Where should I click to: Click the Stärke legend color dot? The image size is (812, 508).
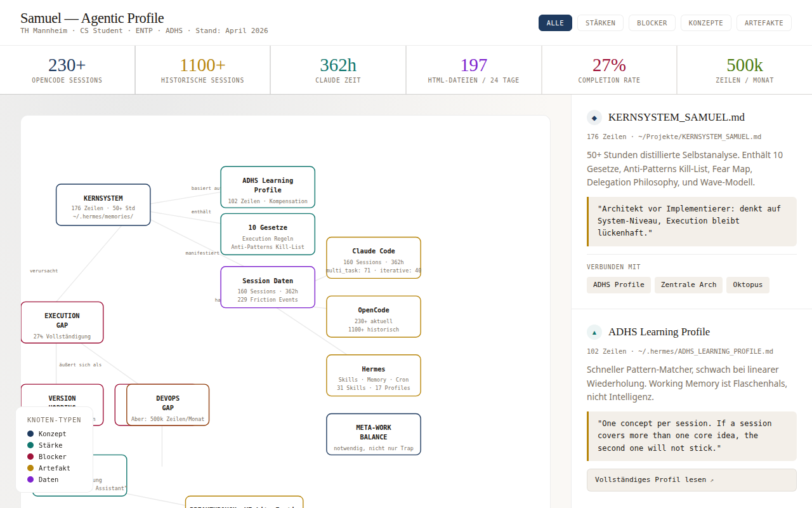(x=30, y=445)
